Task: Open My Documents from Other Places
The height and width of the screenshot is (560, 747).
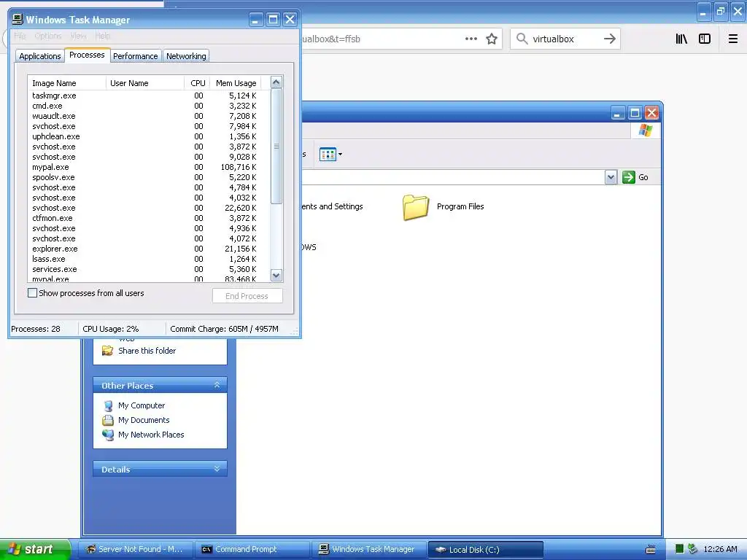Action: click(x=144, y=420)
